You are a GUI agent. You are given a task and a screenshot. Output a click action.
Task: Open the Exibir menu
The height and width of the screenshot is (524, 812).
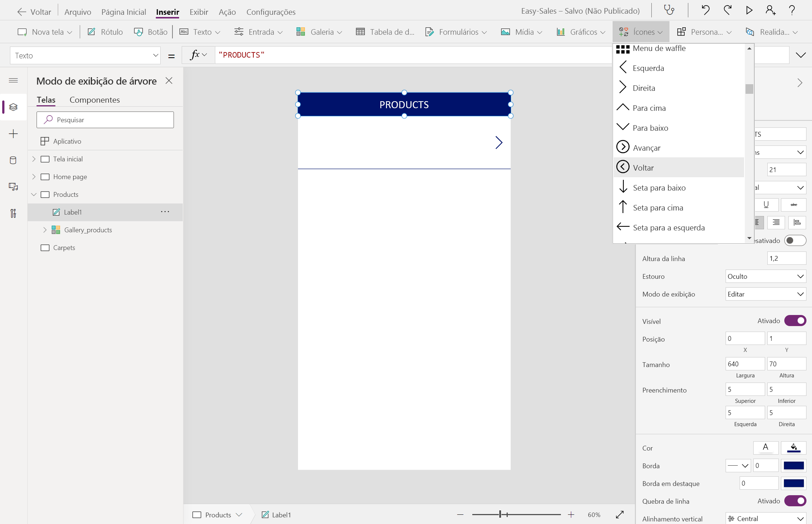coord(199,12)
